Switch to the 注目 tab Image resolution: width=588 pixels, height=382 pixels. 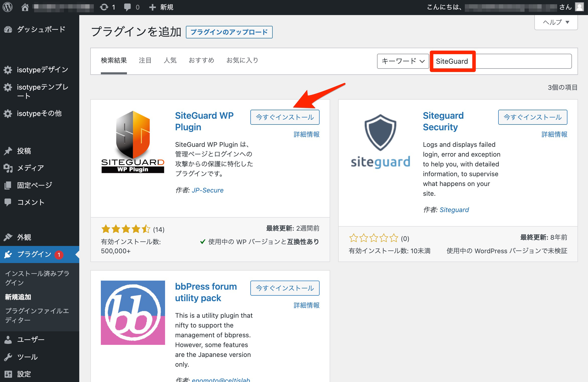click(145, 60)
